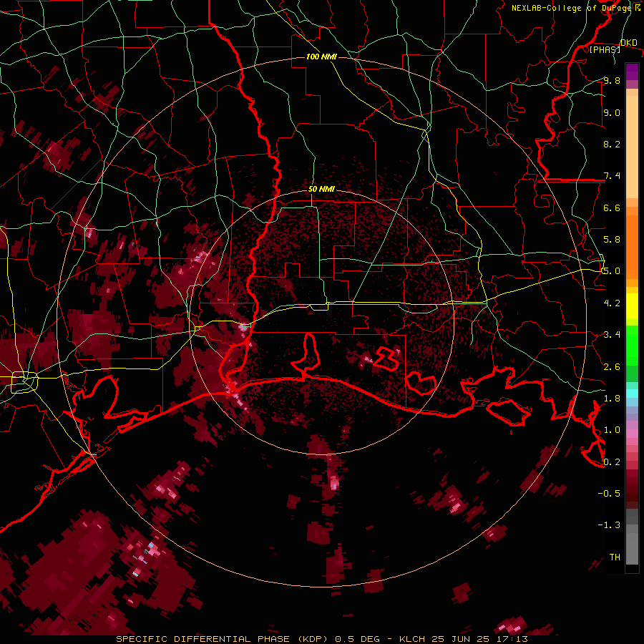Click the 8.2 legend value

click(612, 144)
